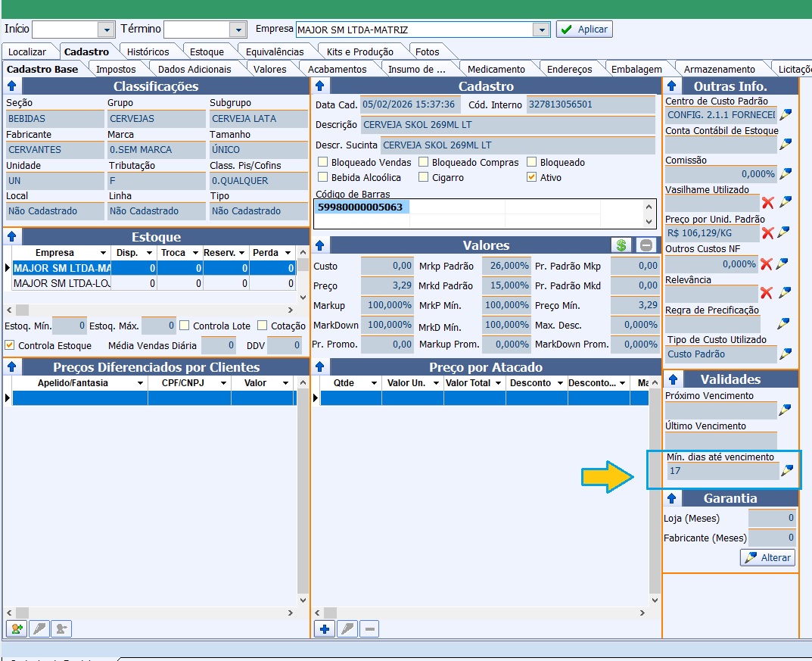Expand the Início date dropdown
Image resolution: width=812 pixels, height=661 pixels.
tap(105, 30)
